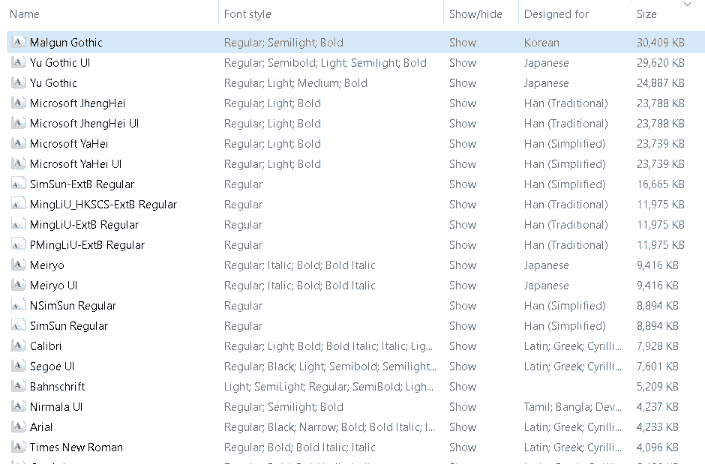This screenshot has height=464, width=705.
Task: Click the Malgun Gothic font icon
Action: coord(18,42)
